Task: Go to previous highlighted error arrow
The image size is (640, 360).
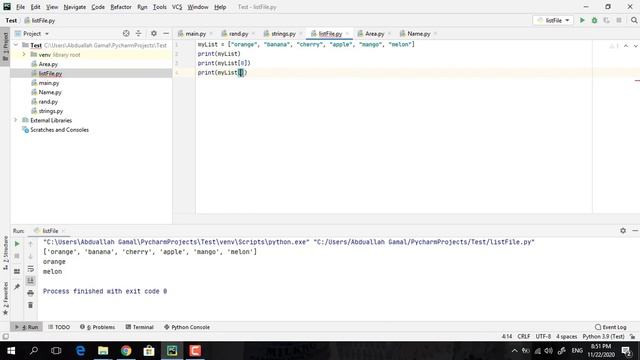Action: click(626, 46)
